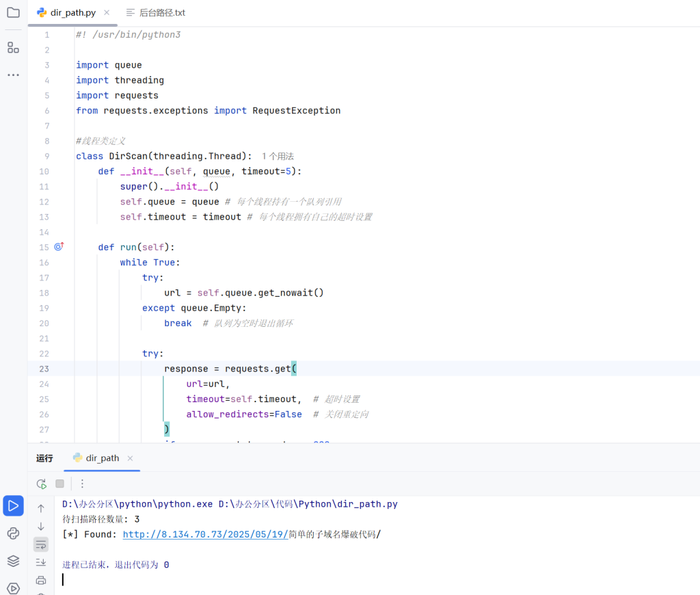The image size is (700, 595).
Task: Toggle the Run tool window sidebar button
Action: (x=13, y=506)
